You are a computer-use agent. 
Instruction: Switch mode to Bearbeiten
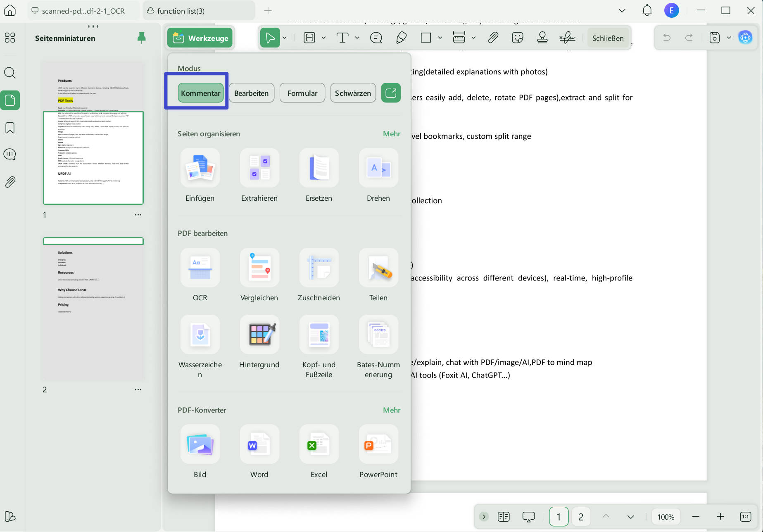(x=251, y=93)
